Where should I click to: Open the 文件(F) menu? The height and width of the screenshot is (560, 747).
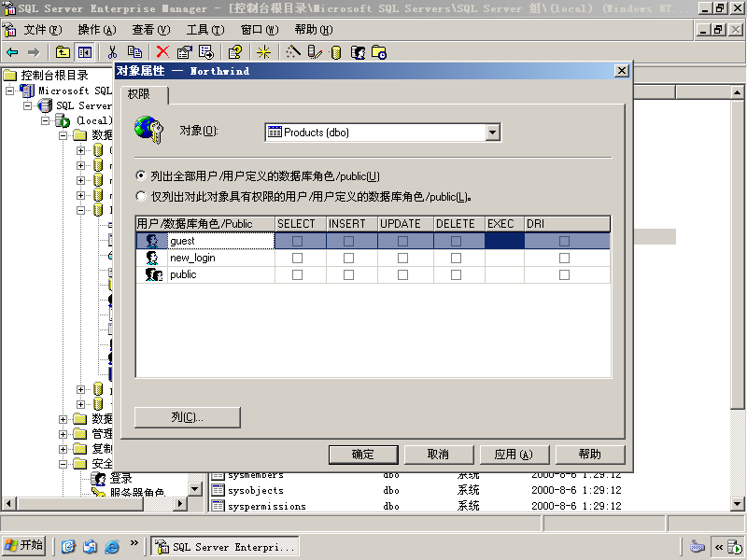pos(43,30)
